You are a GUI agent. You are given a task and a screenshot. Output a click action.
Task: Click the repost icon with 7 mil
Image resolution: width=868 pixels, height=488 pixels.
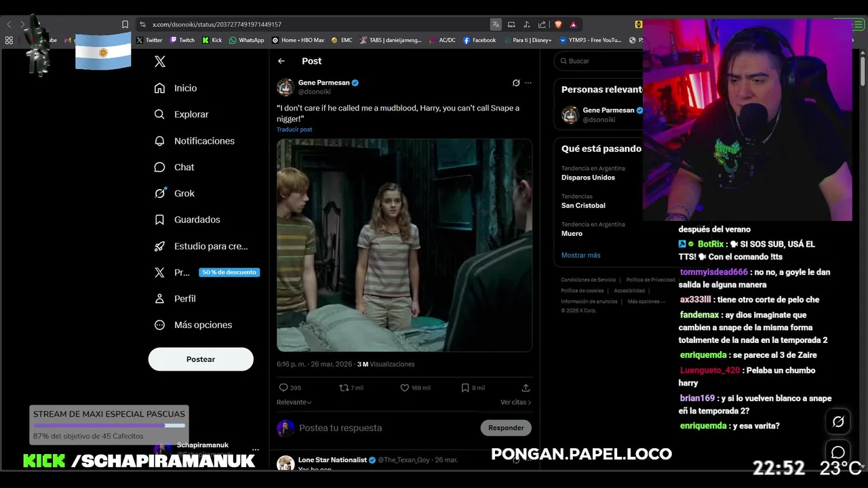[344, 388]
